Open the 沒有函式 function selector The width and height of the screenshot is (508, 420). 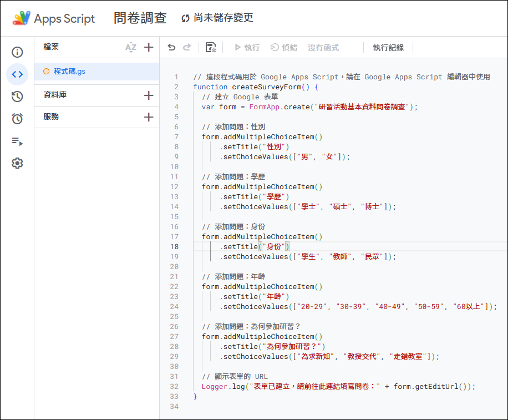tap(323, 48)
